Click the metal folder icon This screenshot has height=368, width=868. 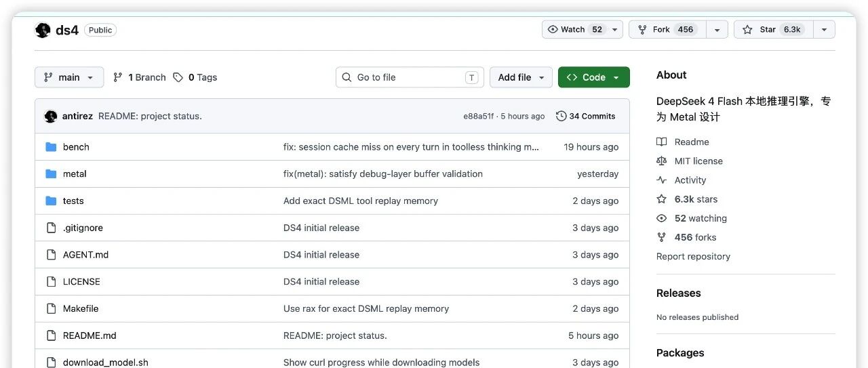point(51,174)
